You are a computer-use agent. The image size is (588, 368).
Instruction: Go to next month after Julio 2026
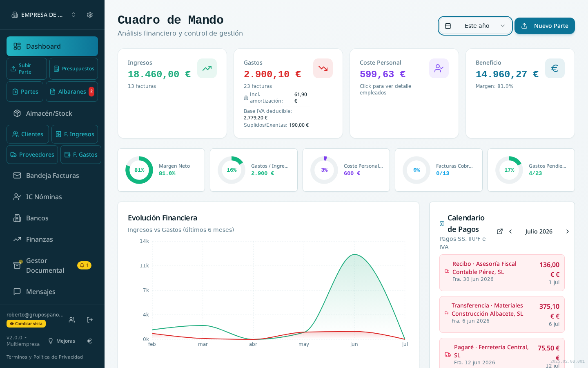(x=567, y=231)
